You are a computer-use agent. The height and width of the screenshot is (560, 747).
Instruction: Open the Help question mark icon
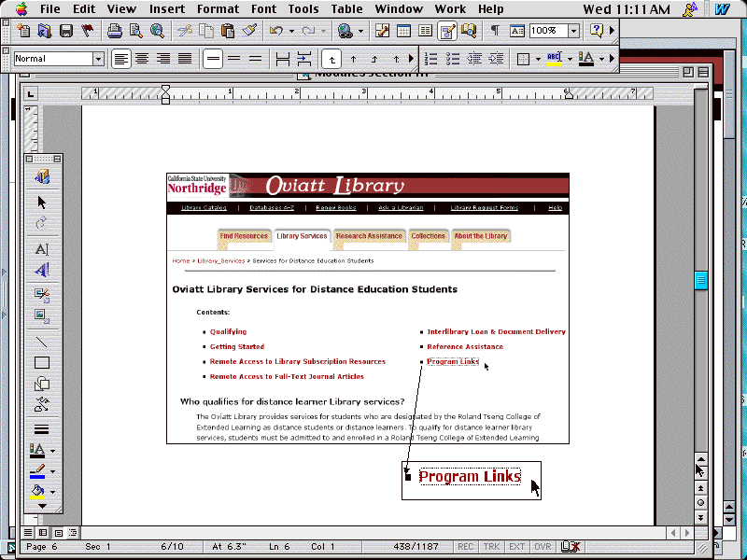[596, 31]
